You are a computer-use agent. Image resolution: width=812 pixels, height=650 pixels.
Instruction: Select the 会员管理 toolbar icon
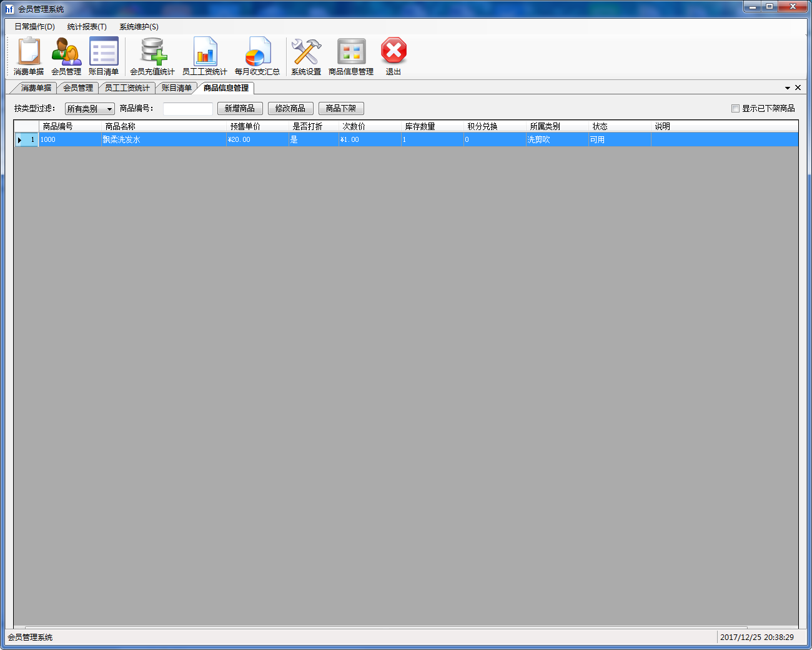[x=66, y=55]
